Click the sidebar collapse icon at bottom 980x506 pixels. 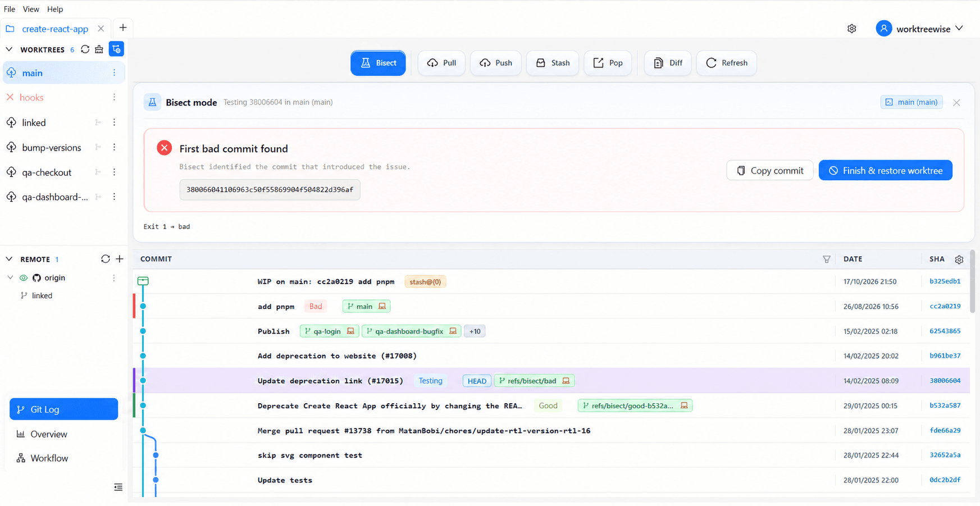(x=118, y=487)
